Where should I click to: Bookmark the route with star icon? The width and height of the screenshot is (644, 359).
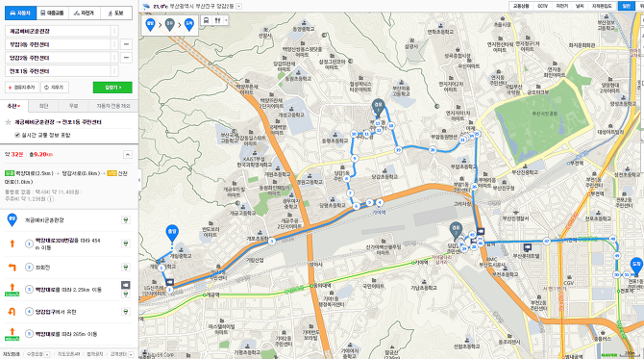8,122
